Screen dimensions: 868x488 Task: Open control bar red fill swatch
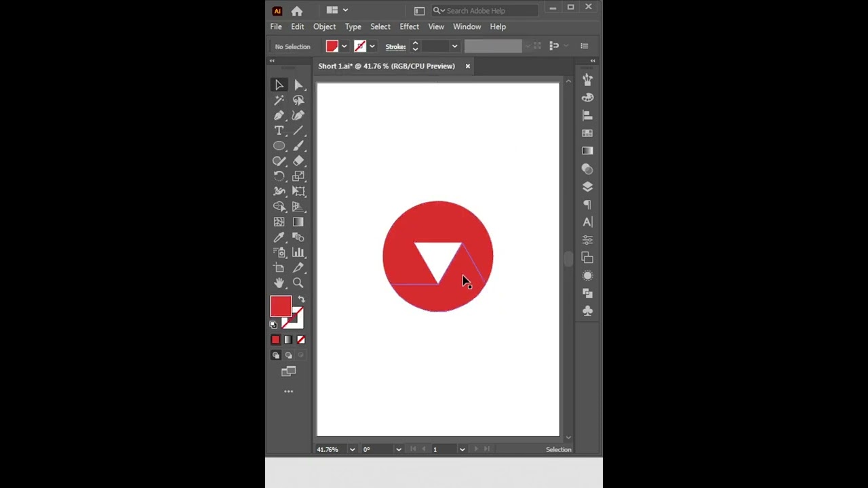click(332, 46)
